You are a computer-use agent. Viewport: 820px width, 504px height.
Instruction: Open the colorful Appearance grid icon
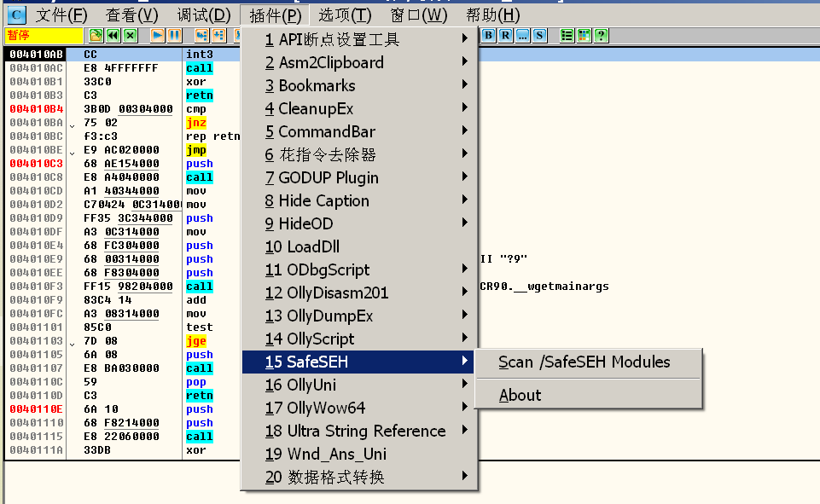click(584, 35)
